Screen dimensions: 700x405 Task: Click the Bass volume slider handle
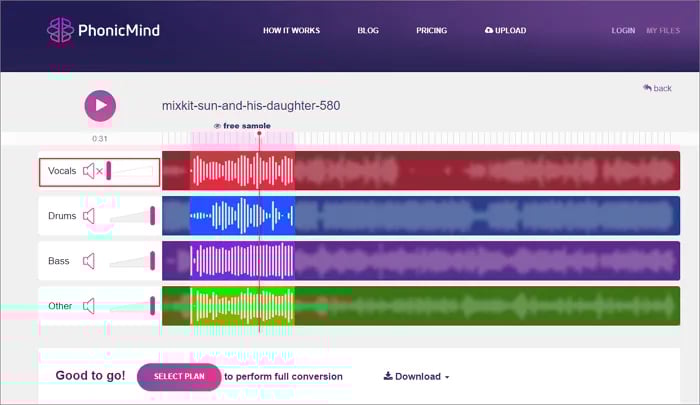[x=152, y=261]
